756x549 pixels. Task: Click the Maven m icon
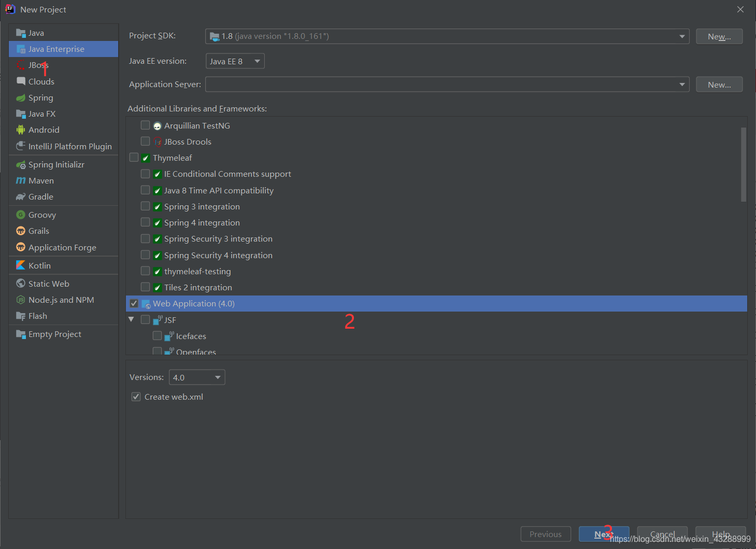(x=21, y=181)
